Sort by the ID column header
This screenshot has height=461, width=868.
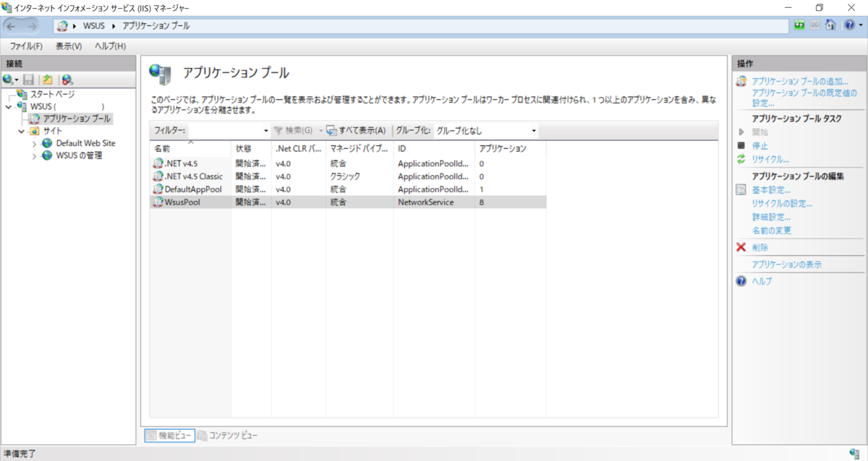(434, 148)
